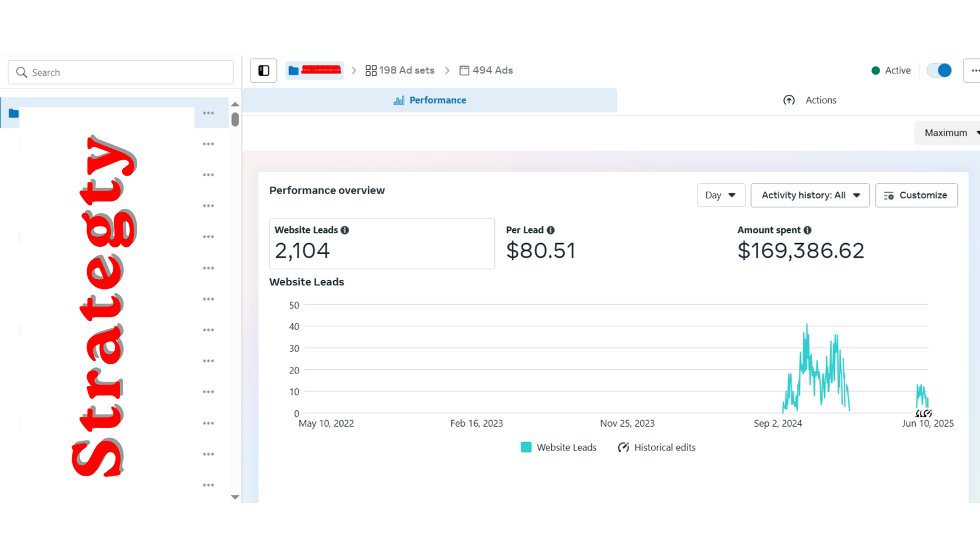Click the $80.51 Per Lead value
Viewport: 980px width, 551px height.
541,250
